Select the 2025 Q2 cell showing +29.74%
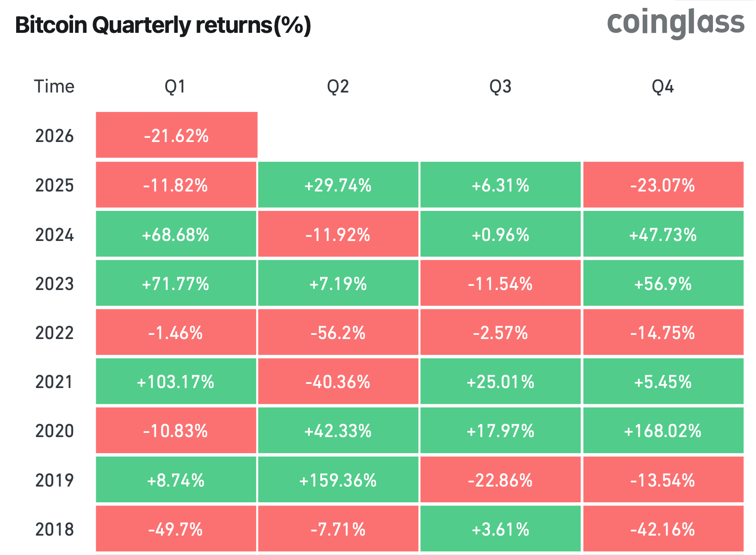 point(338,185)
